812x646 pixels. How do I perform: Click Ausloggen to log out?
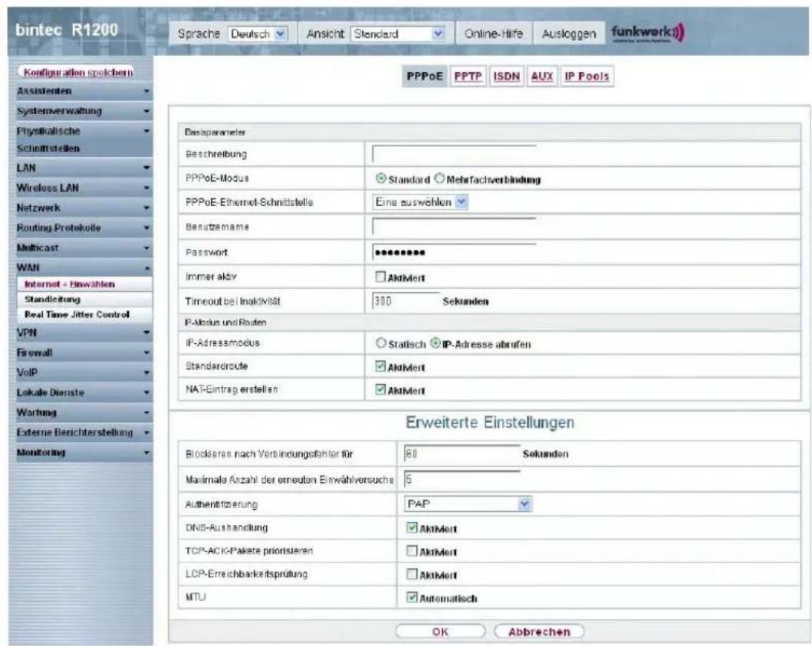(x=569, y=34)
